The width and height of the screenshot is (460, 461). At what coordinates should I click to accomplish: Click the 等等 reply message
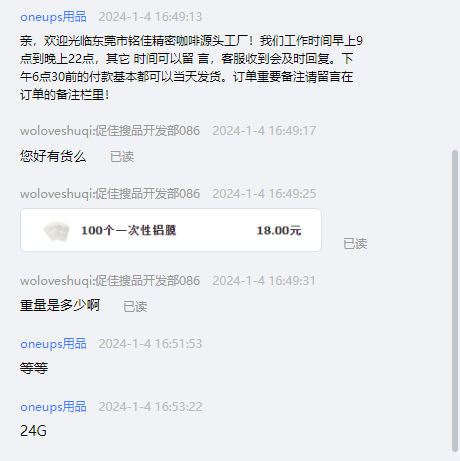[x=34, y=368]
